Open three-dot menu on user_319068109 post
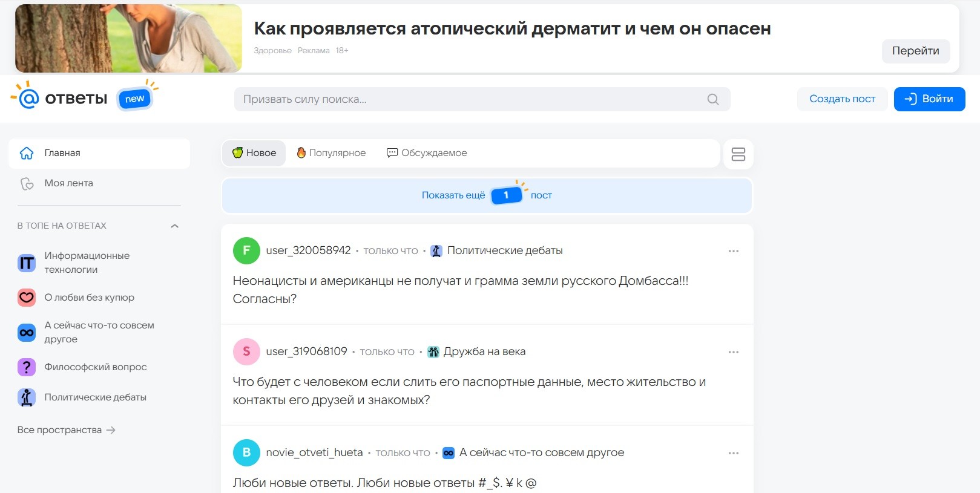The width and height of the screenshot is (980, 493). [x=734, y=352]
